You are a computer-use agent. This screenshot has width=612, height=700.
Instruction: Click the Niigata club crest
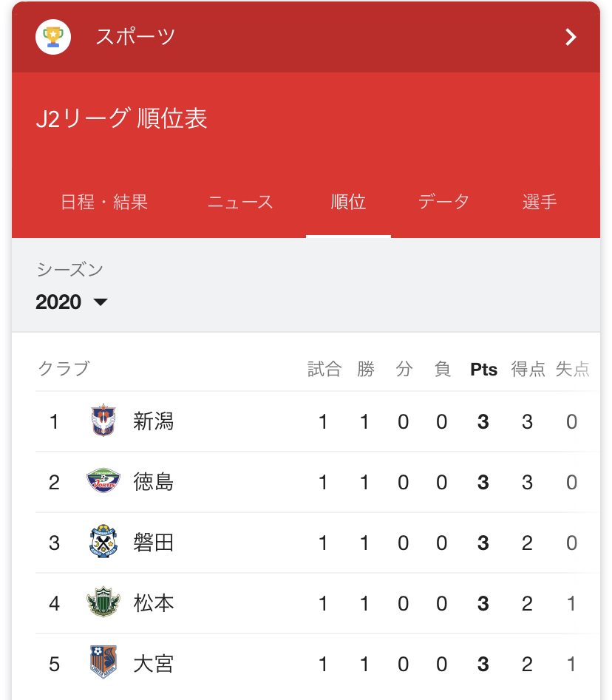click(103, 421)
